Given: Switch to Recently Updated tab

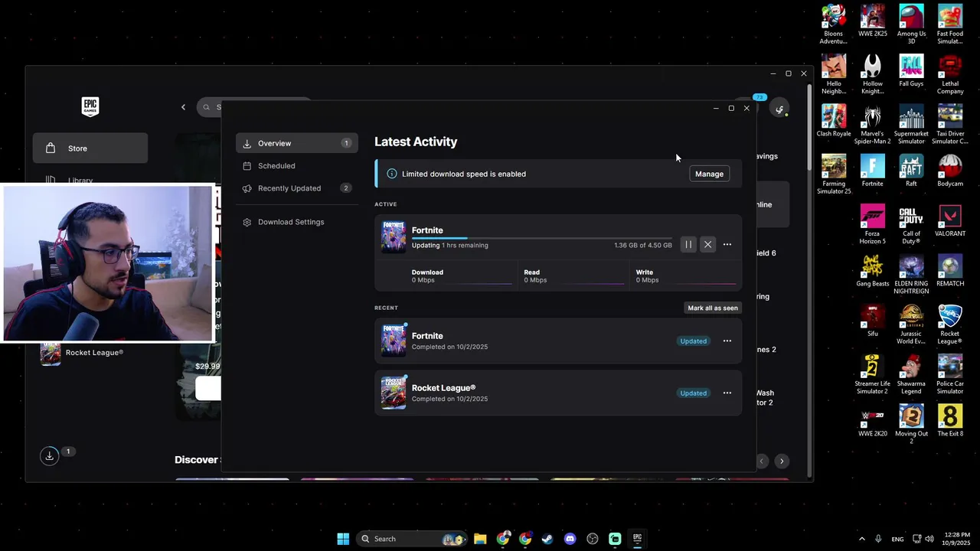Looking at the screenshot, I should [297, 188].
